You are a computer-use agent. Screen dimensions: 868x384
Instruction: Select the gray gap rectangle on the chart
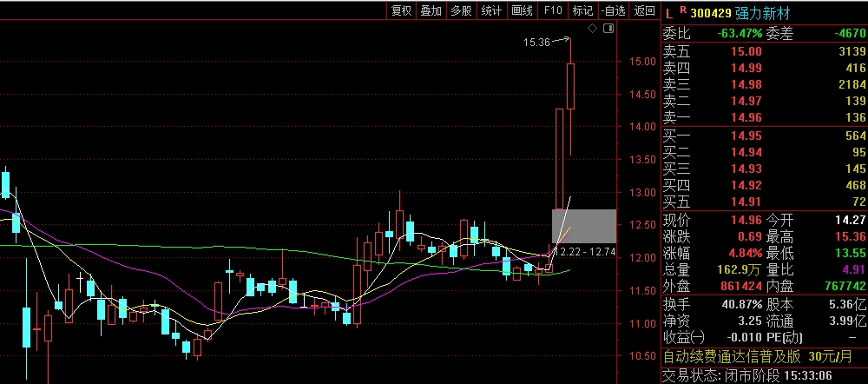tap(584, 226)
